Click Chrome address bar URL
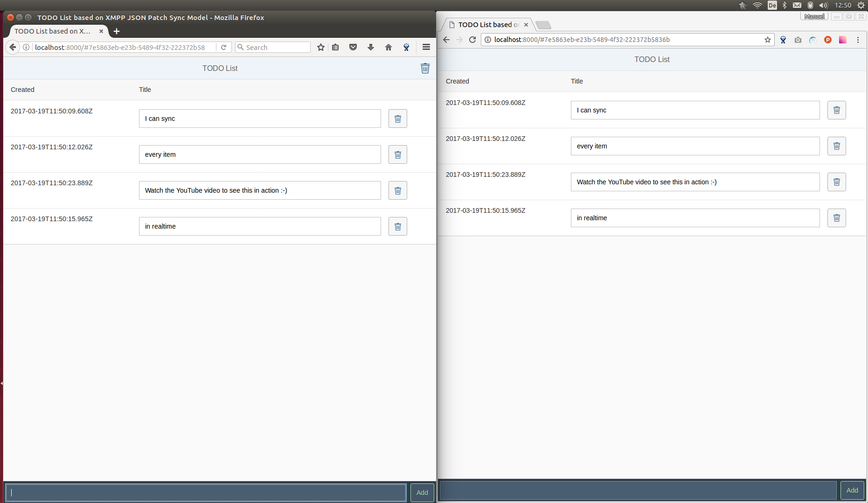This screenshot has height=503, width=868. pos(582,40)
